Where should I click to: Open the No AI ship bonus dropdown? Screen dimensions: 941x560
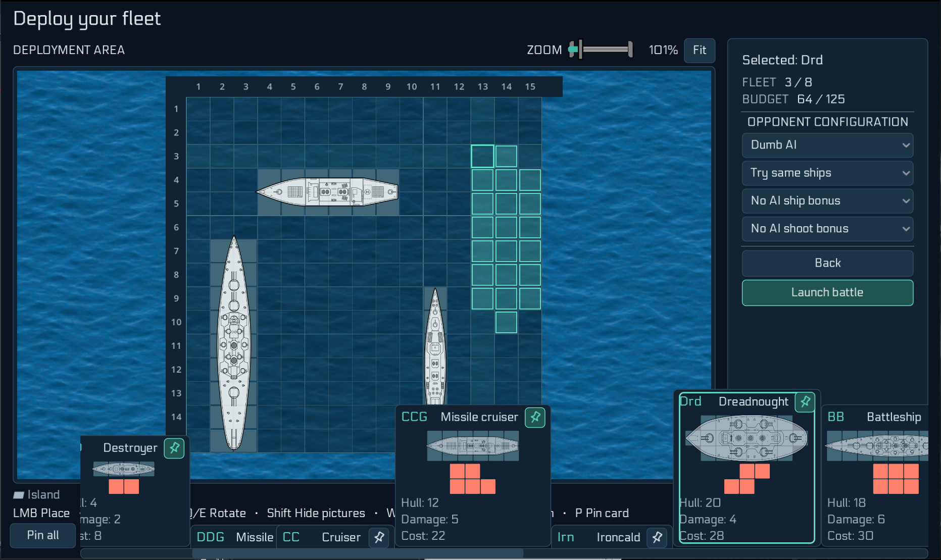(827, 200)
